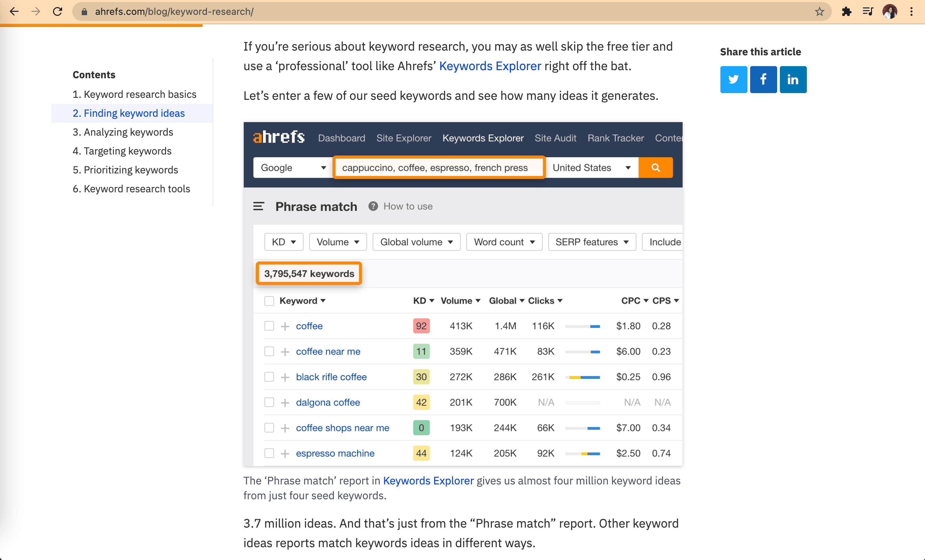Click the 3,795,547 keywords count

(309, 274)
